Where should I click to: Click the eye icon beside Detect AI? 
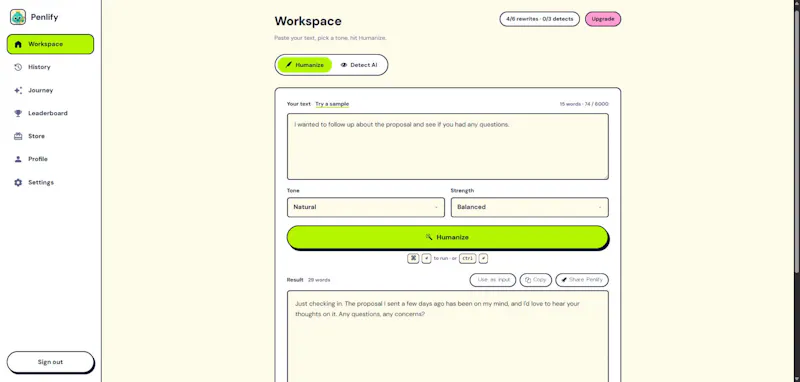344,65
